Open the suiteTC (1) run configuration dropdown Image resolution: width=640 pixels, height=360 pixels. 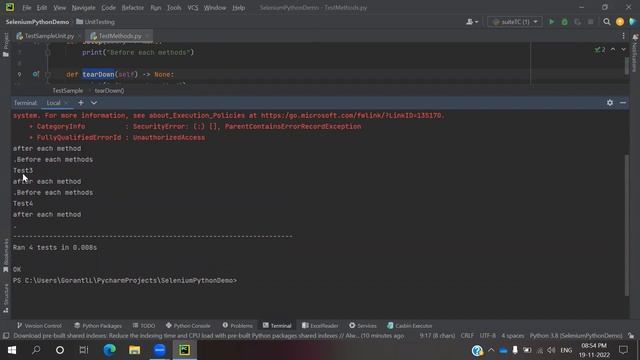click(x=515, y=22)
